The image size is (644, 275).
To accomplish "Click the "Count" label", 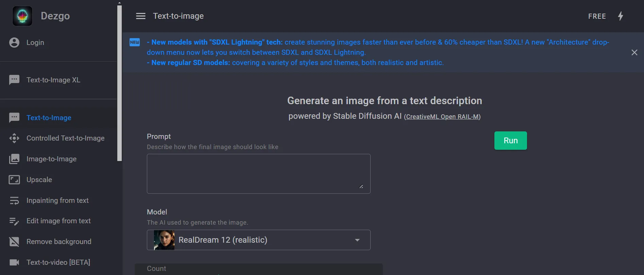I will (156, 269).
